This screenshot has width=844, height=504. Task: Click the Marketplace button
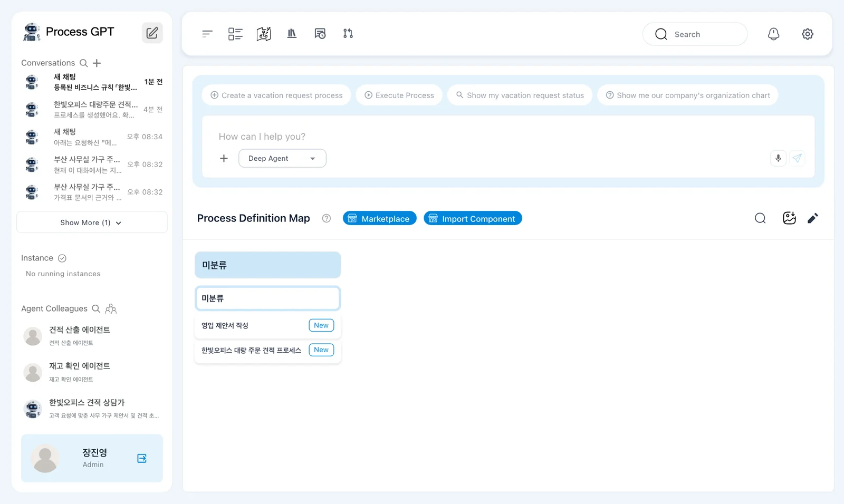(380, 218)
